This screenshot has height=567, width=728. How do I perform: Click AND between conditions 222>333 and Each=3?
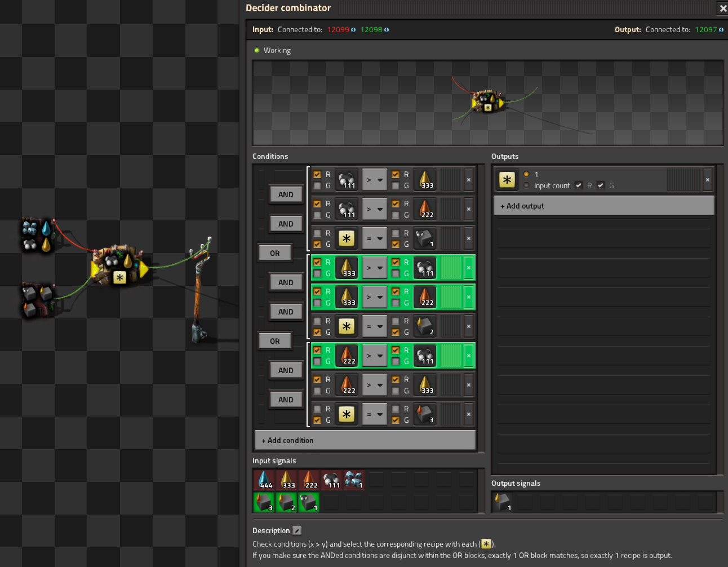coord(286,400)
